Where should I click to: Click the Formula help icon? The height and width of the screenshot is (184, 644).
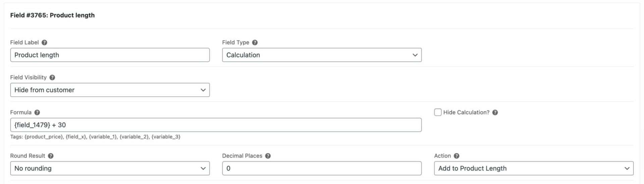click(x=37, y=112)
